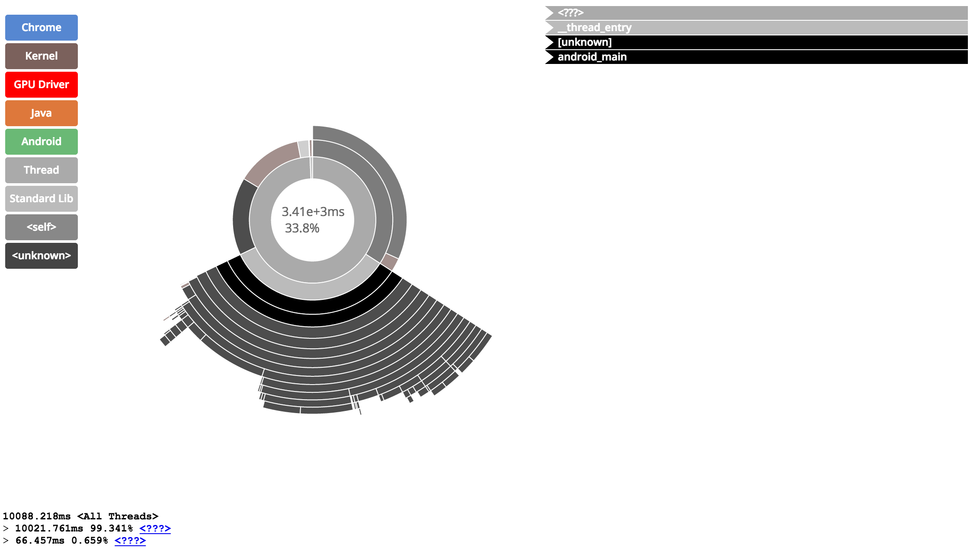Click the sunburst chart center donut

tap(313, 219)
